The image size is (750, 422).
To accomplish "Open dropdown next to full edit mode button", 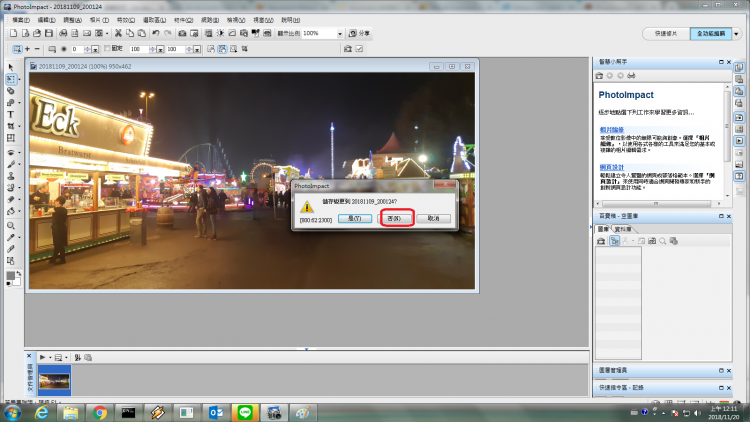I will point(736,33).
